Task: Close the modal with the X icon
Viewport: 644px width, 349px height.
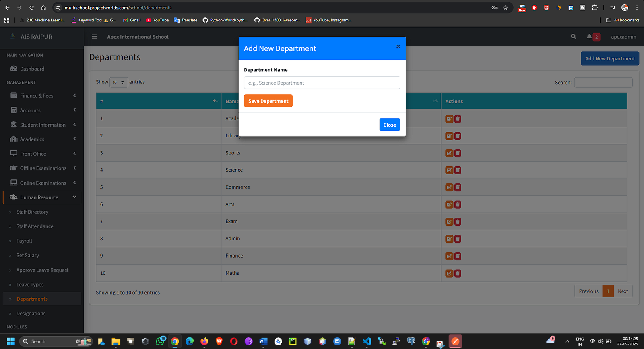Action: click(x=398, y=46)
